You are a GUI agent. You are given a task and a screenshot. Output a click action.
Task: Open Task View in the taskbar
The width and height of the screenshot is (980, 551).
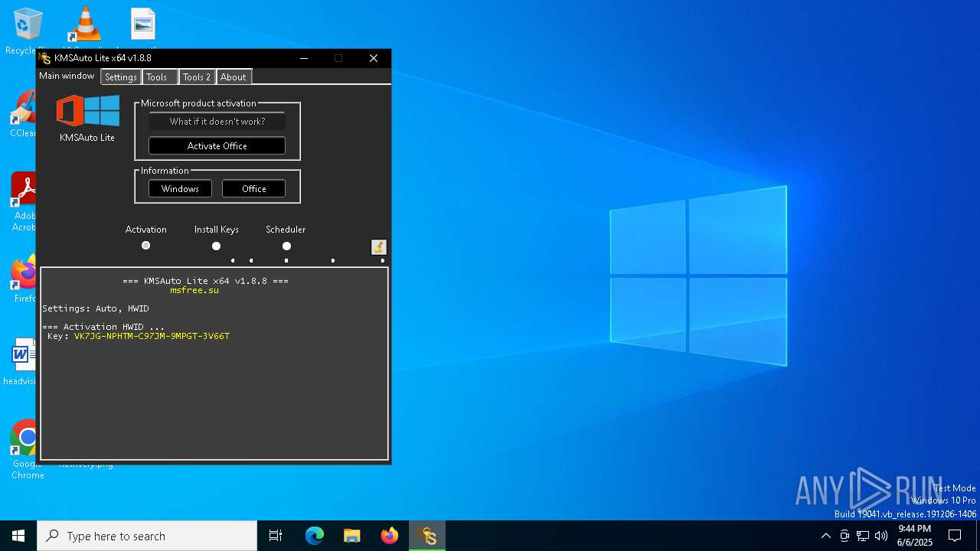click(276, 536)
